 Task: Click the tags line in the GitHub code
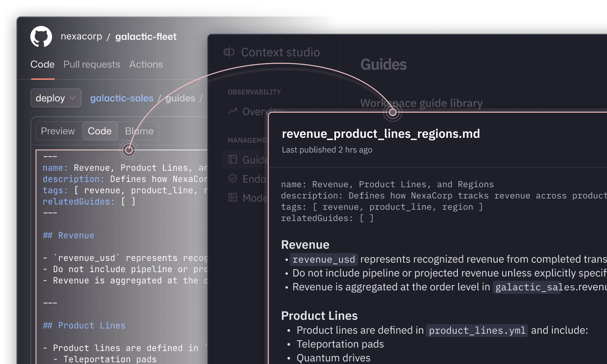click(125, 190)
